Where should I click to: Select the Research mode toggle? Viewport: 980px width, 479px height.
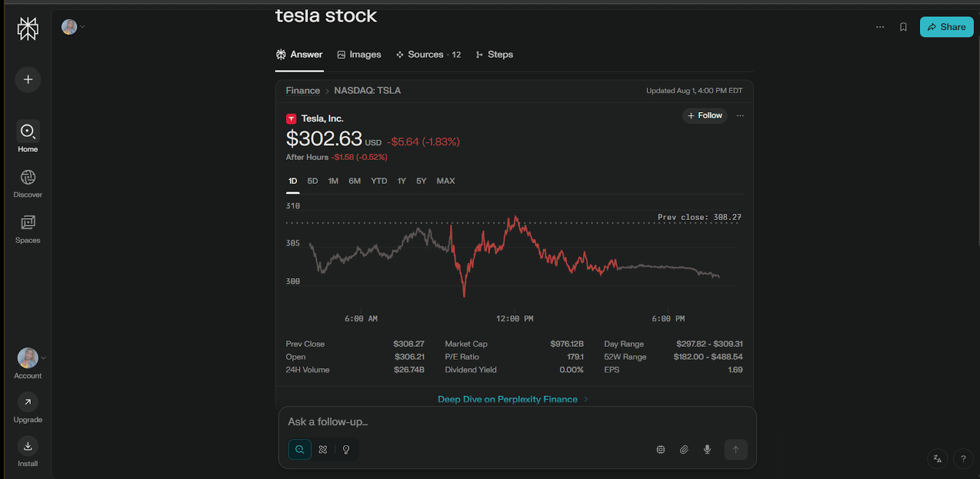323,450
